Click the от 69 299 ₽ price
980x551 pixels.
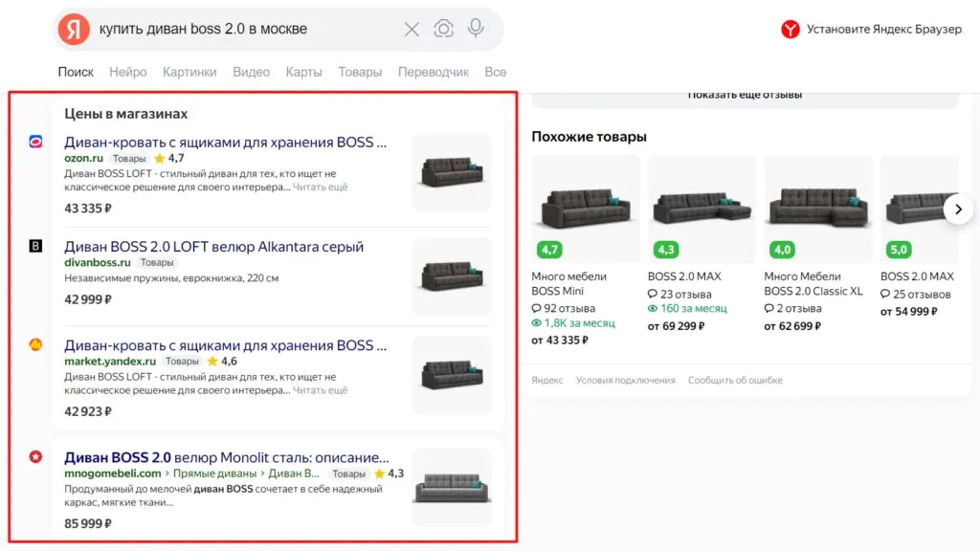point(677,326)
